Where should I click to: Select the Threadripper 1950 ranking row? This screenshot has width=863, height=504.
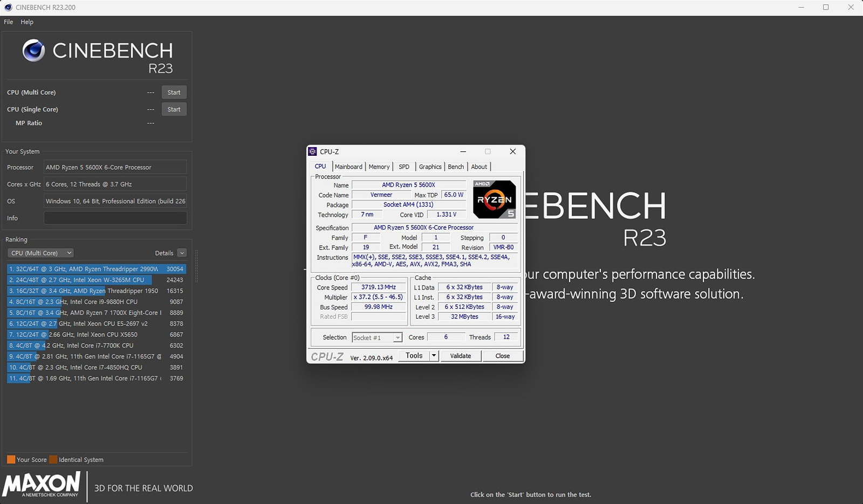pos(97,291)
